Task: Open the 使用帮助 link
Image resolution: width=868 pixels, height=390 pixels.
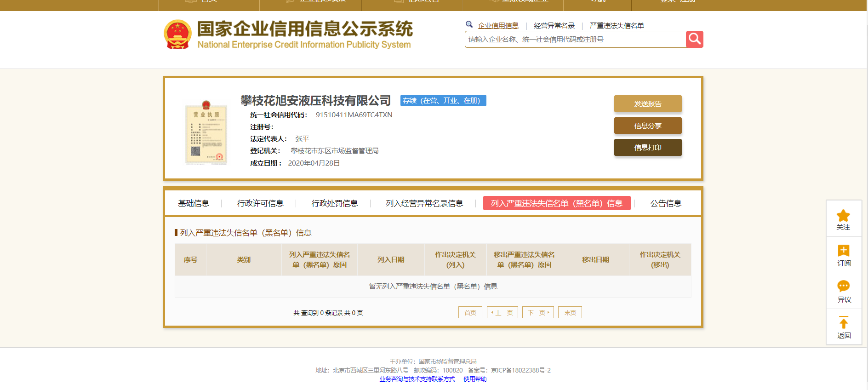Action: click(x=475, y=379)
